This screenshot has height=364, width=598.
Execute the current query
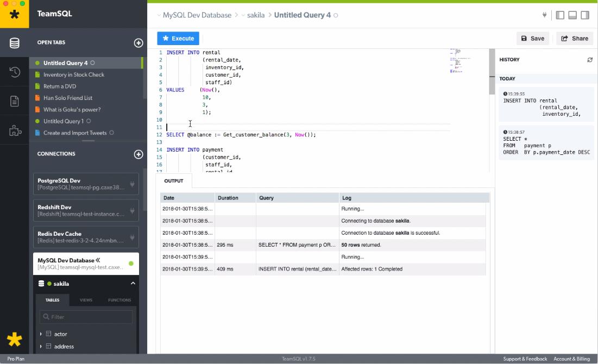[x=178, y=39]
